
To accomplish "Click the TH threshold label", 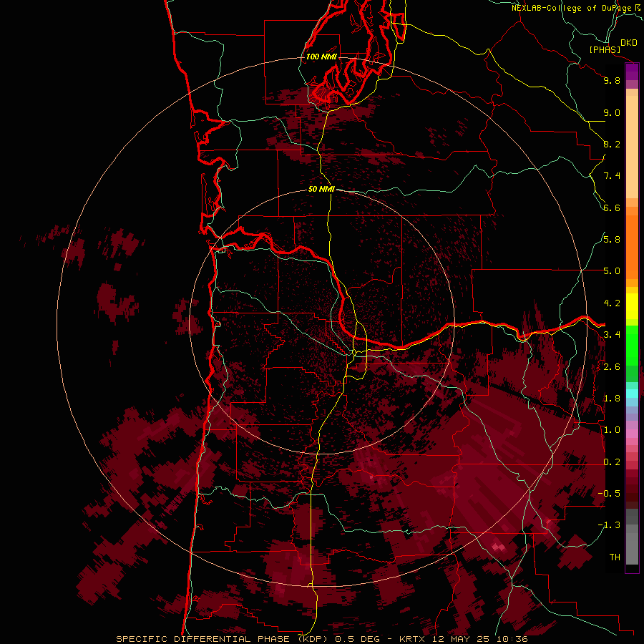I will pos(615,557).
